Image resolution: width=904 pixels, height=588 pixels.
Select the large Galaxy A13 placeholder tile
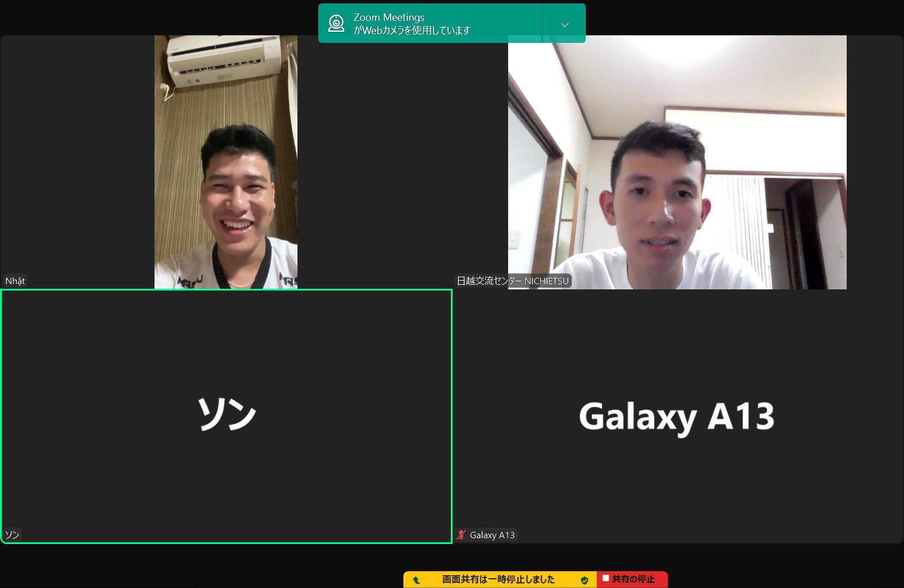pyautogui.click(x=677, y=417)
